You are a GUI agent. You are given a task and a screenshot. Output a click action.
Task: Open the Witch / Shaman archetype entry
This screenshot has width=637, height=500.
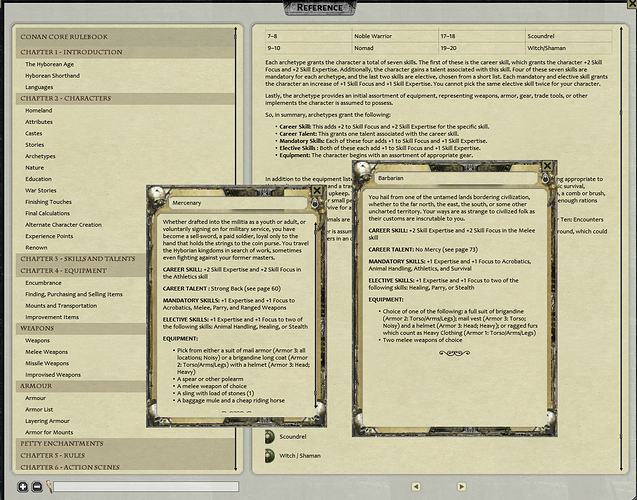pyautogui.click(x=300, y=456)
